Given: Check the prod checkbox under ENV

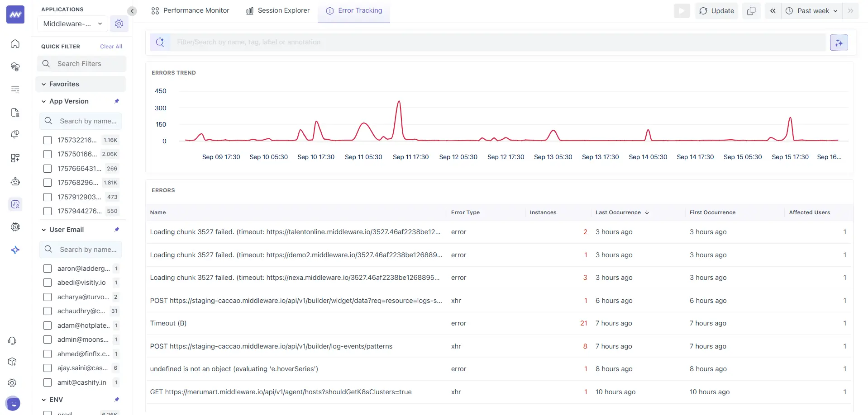Looking at the screenshot, I should click(48, 412).
